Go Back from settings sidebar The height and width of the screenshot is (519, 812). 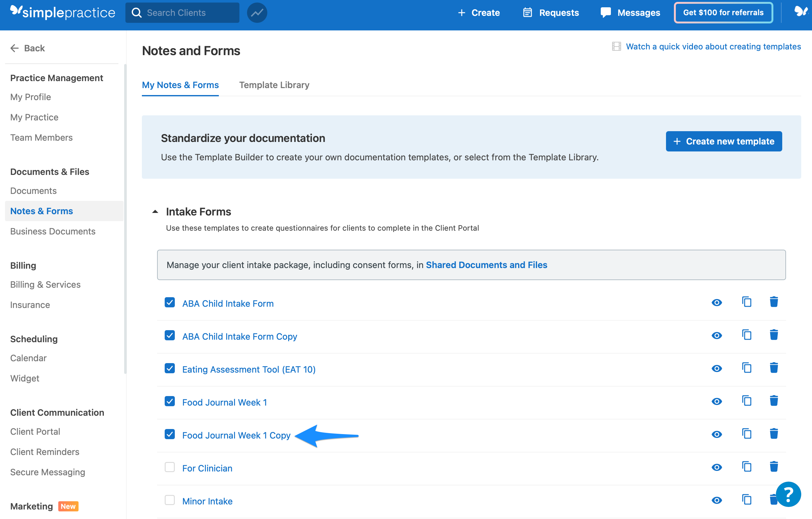[28, 48]
